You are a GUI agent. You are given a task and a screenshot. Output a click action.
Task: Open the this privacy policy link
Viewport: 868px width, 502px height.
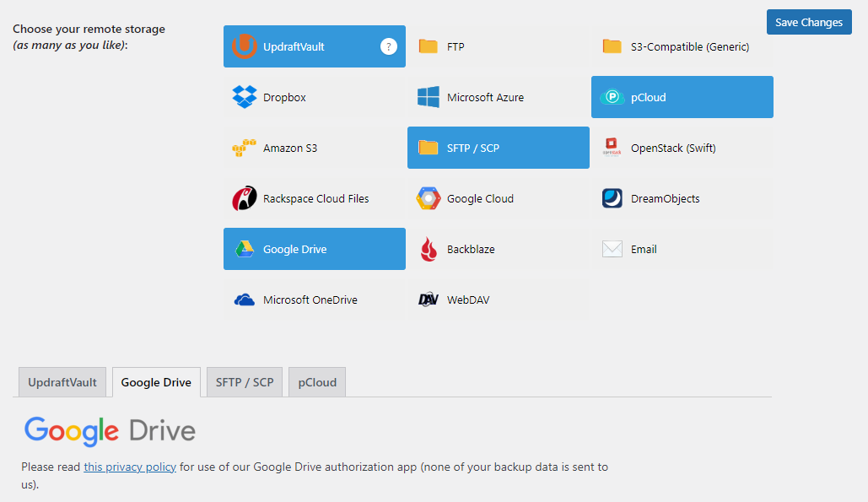130,467
